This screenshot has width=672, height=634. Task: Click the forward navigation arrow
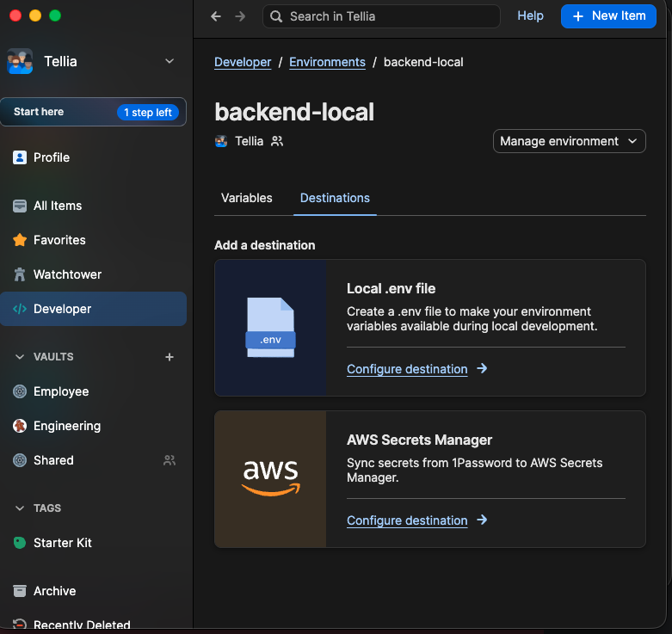(x=240, y=16)
